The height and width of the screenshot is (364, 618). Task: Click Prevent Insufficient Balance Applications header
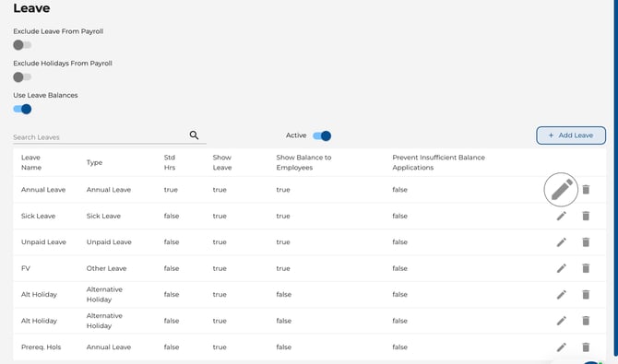[x=438, y=162]
